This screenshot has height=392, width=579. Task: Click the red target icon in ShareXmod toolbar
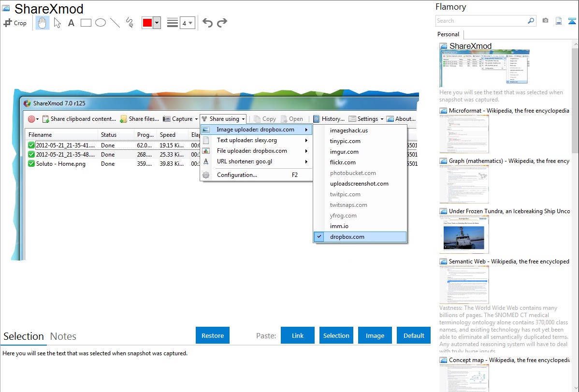31,119
